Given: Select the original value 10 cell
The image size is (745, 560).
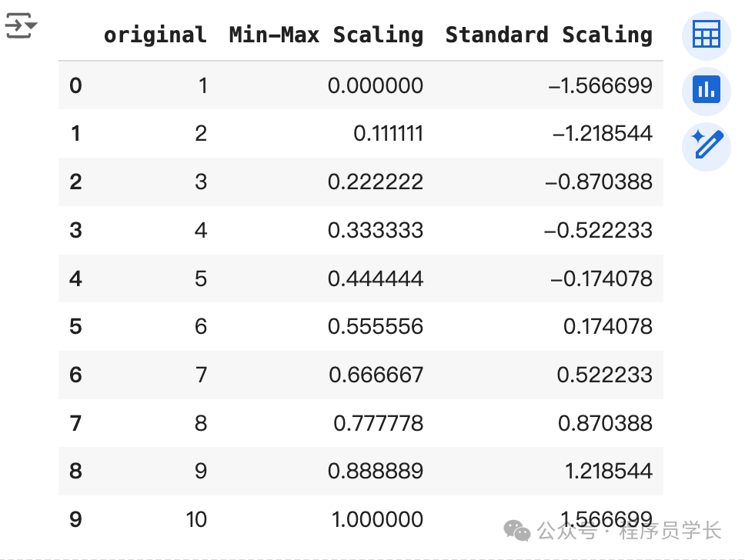Looking at the screenshot, I should (x=196, y=520).
